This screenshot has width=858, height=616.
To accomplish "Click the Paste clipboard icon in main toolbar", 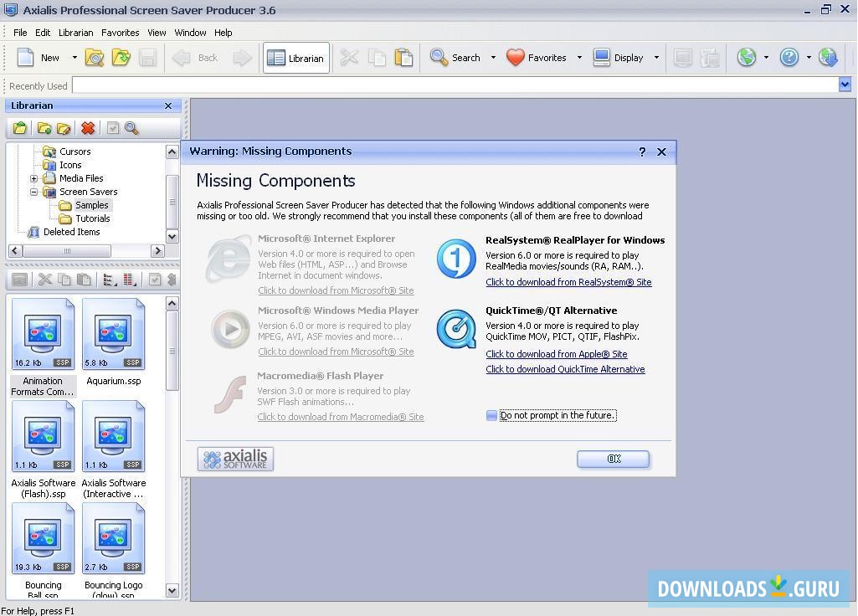I will (403, 58).
